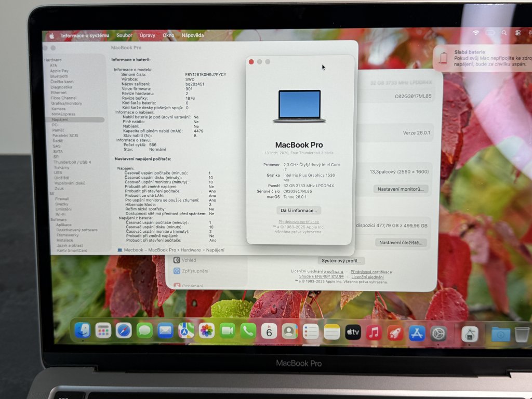Click the Další informace button
Viewport: 532px width, 399px height.
(299, 210)
